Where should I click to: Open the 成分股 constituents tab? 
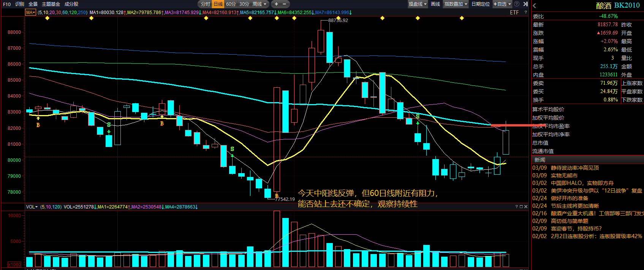click(71, 4)
